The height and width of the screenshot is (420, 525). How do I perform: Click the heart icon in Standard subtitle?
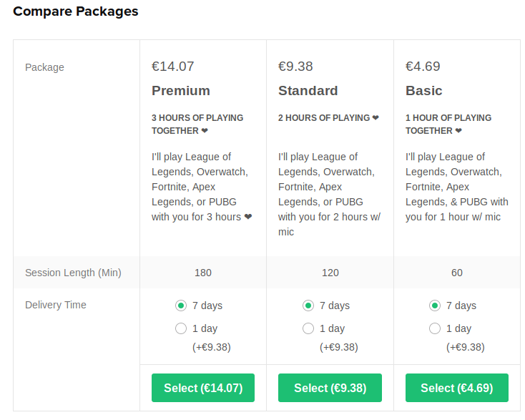(376, 118)
